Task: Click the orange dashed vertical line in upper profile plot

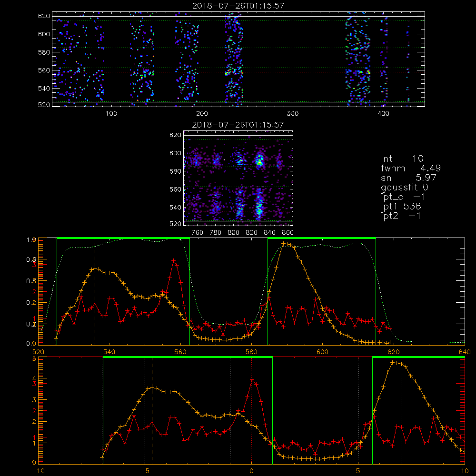Action: click(x=95, y=291)
